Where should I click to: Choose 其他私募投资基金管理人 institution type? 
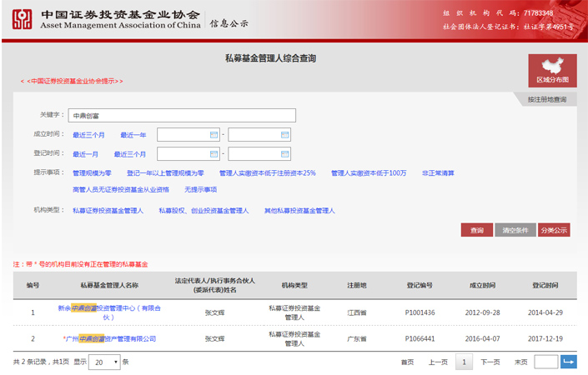[x=299, y=211]
